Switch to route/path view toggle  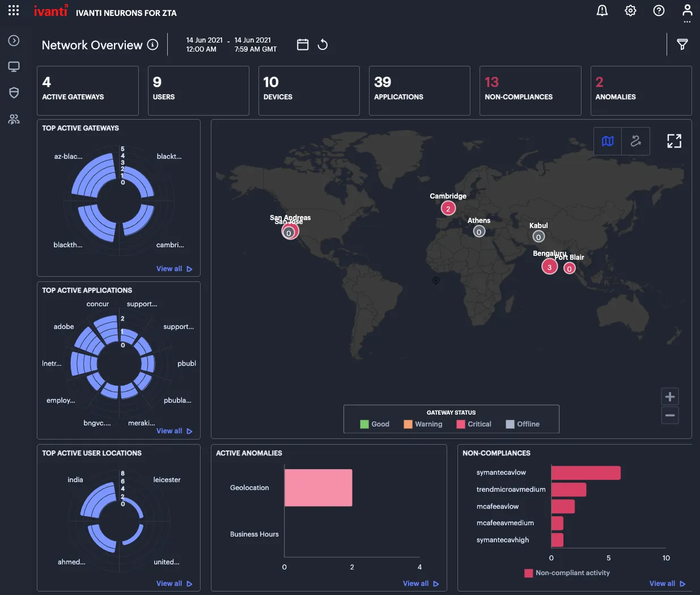(x=636, y=141)
